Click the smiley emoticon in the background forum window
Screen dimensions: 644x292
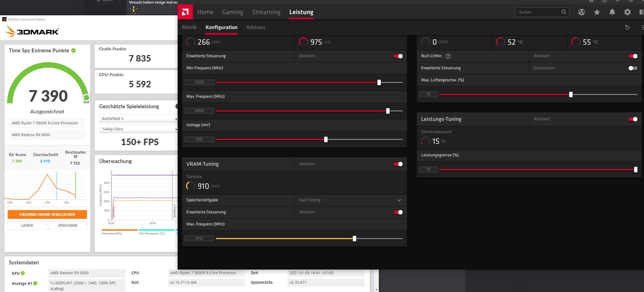pyautogui.click(x=134, y=10)
